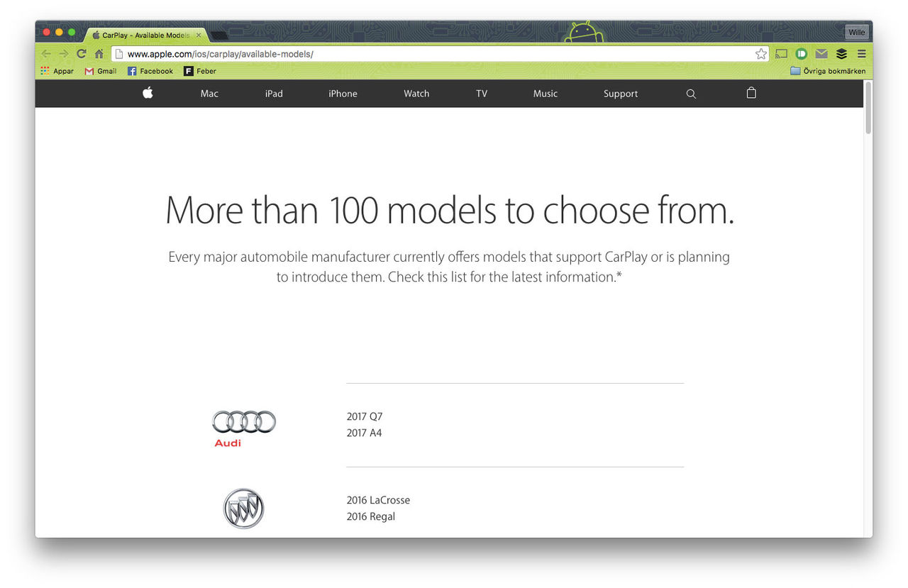908x588 pixels.
Task: Open Apple site search via magnifier icon
Action: pyautogui.click(x=690, y=93)
